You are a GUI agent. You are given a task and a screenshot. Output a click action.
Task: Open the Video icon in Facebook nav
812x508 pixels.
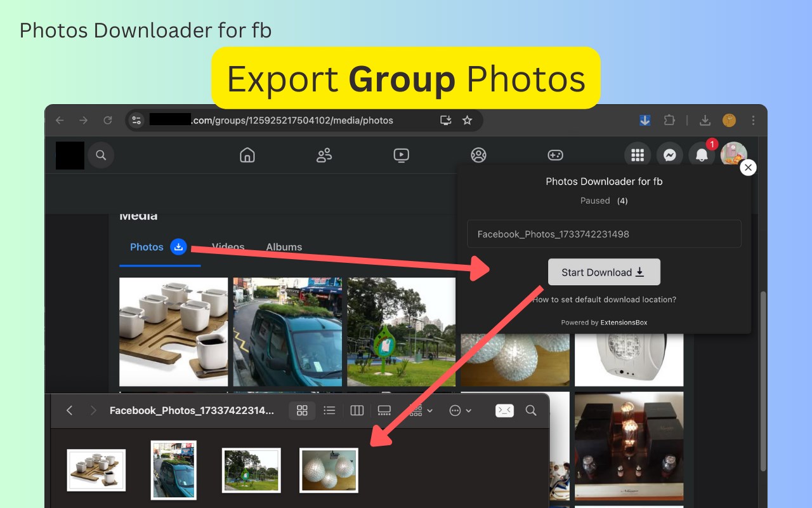tap(402, 155)
